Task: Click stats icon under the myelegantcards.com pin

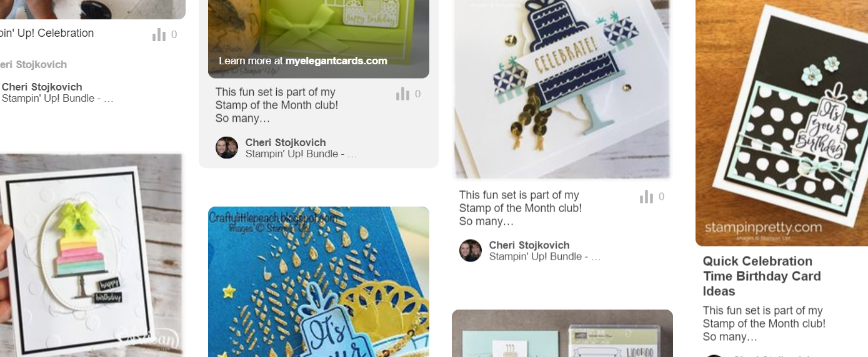Action: (402, 94)
